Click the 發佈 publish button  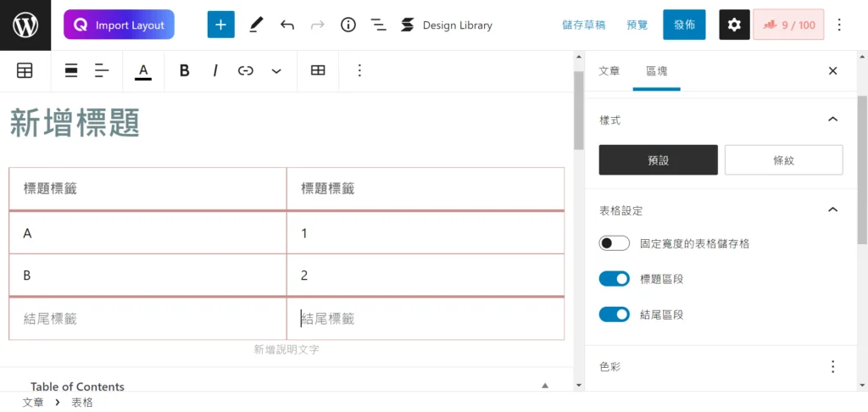point(684,25)
